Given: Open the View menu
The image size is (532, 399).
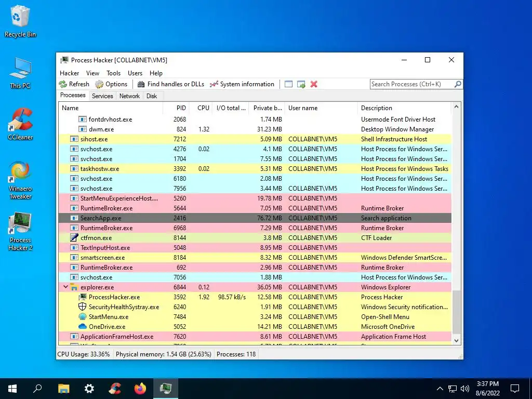Looking at the screenshot, I should coord(92,73).
